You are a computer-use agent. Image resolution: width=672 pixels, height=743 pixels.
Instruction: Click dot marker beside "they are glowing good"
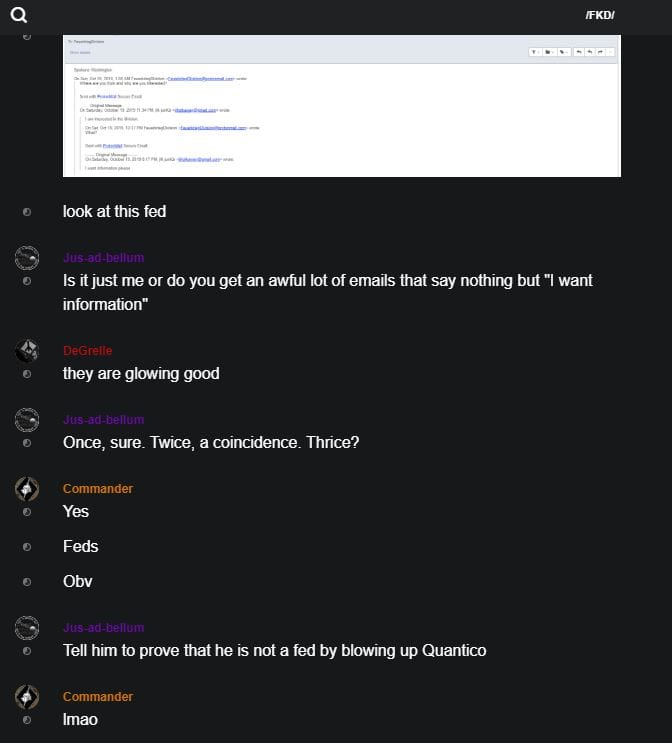tap(27, 374)
